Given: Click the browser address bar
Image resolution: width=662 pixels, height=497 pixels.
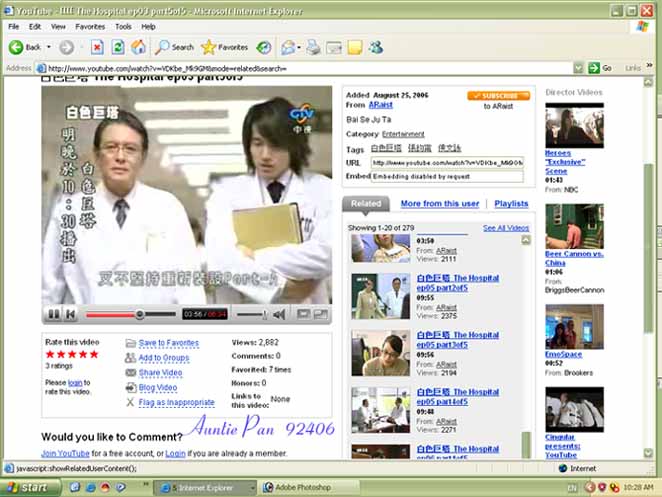Looking at the screenshot, I should [304, 68].
